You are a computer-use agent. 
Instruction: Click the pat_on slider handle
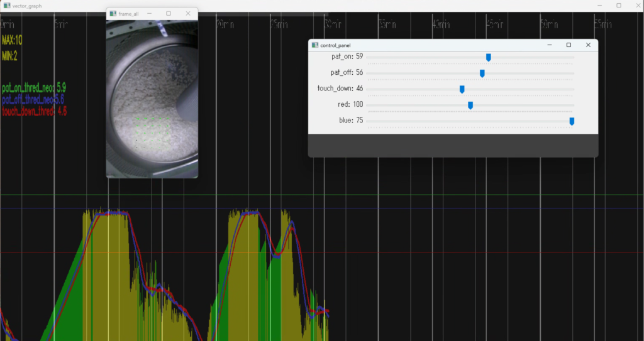(488, 58)
